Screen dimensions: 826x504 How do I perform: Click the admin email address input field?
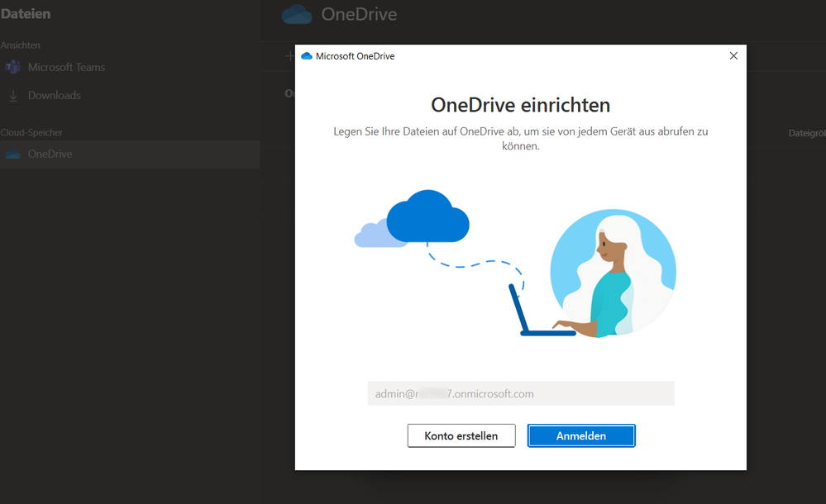[521, 392]
